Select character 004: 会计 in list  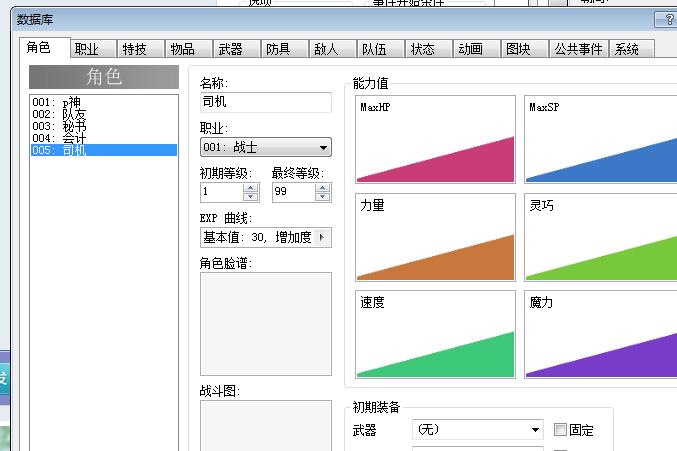tap(104, 139)
